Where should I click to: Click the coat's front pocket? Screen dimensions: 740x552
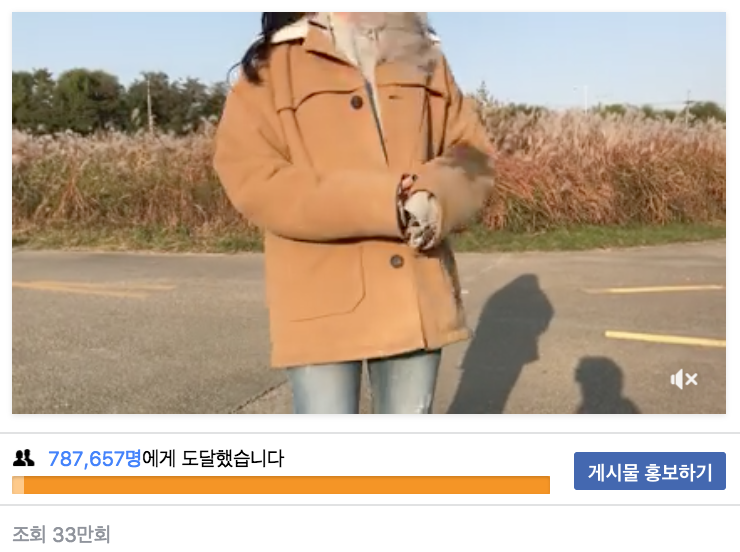click(326, 283)
